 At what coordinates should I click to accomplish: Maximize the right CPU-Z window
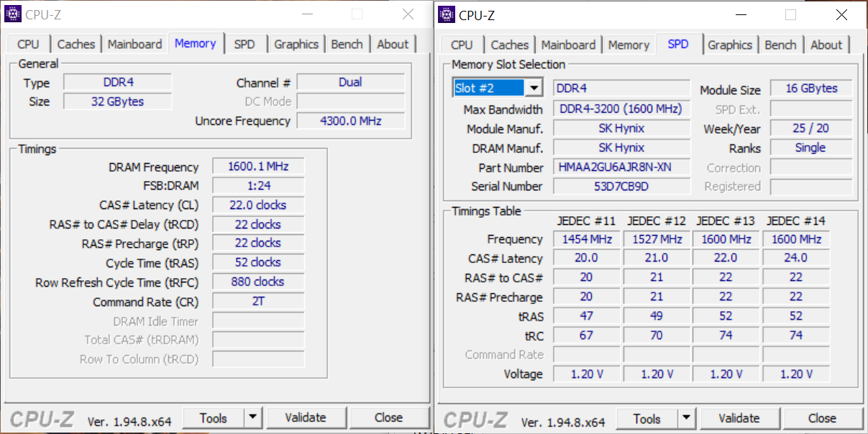pos(790,14)
